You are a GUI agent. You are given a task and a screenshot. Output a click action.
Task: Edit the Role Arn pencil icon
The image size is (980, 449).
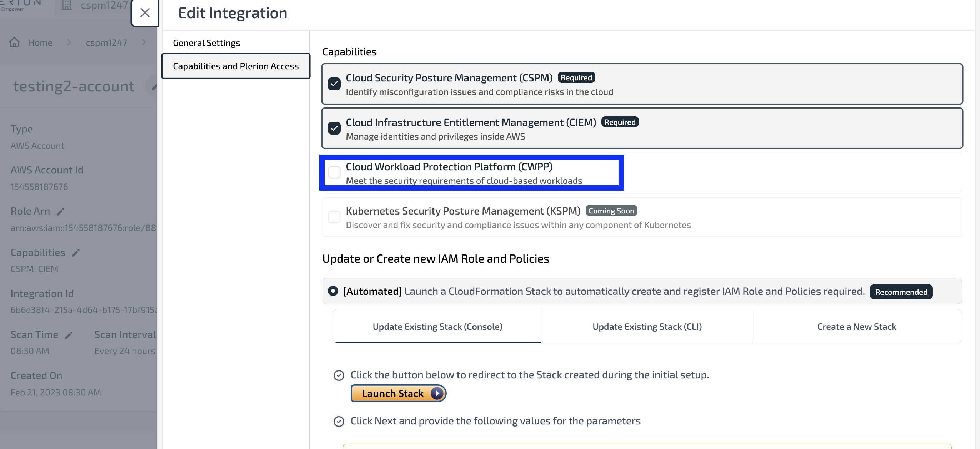60,212
